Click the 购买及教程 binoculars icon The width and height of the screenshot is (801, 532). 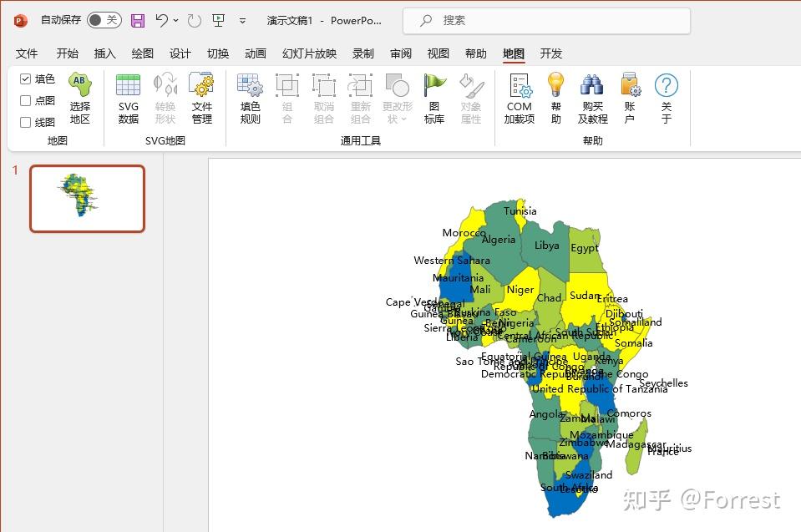pyautogui.click(x=591, y=88)
